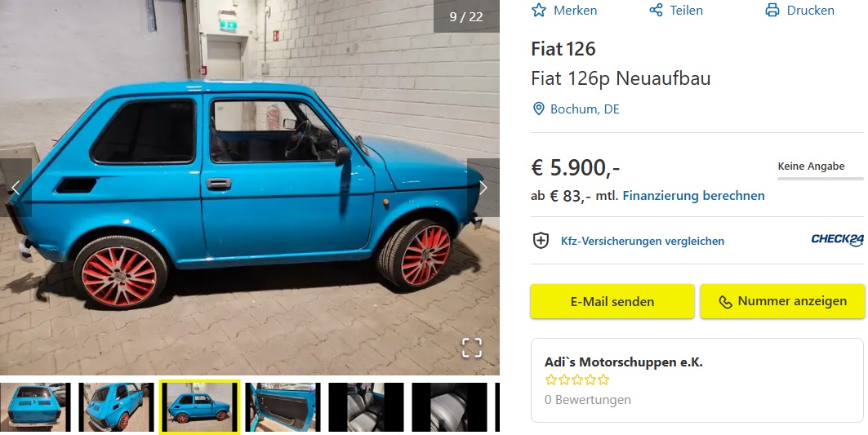The height and width of the screenshot is (435, 868).
Task: Click the Keine Angabe price rating bar
Action: pos(821,178)
